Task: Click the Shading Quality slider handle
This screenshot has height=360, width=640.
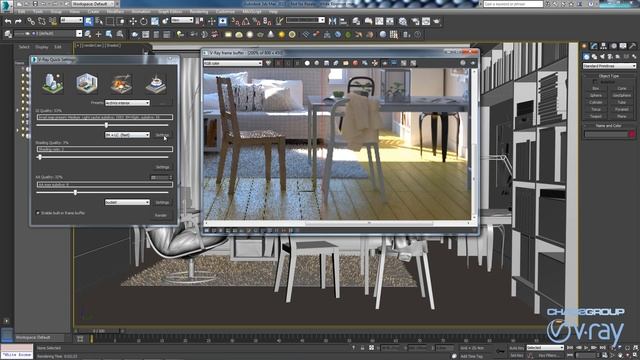Action: (40, 157)
